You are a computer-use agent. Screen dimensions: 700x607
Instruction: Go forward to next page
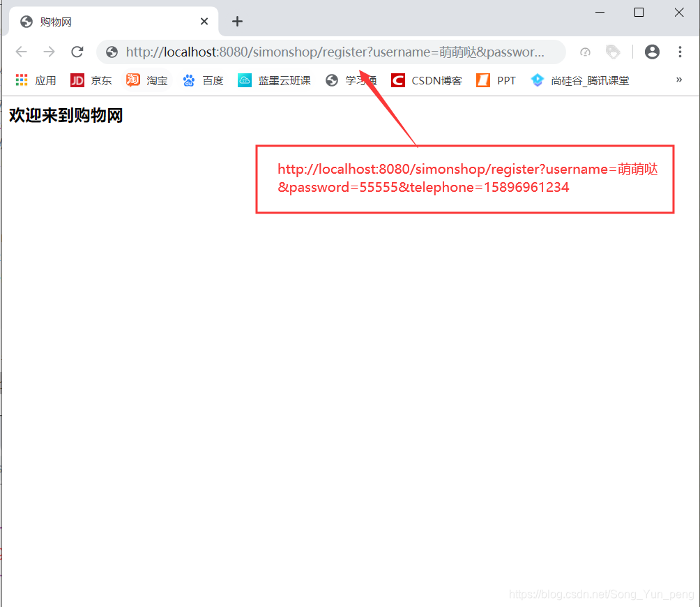(49, 52)
